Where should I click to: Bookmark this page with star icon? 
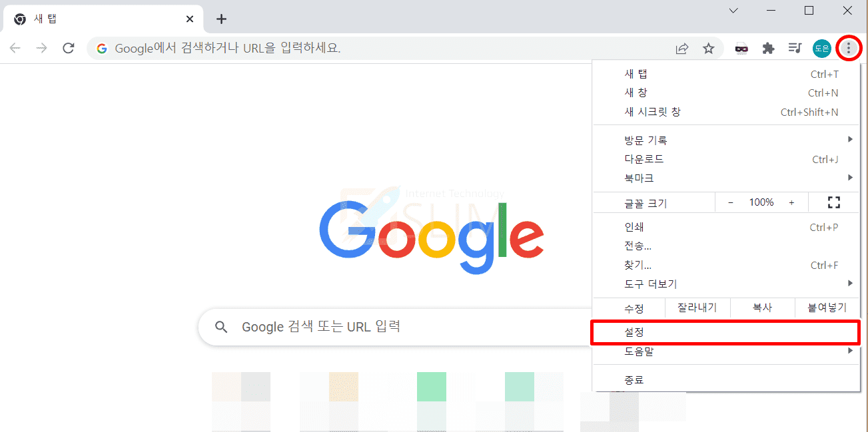(x=709, y=48)
